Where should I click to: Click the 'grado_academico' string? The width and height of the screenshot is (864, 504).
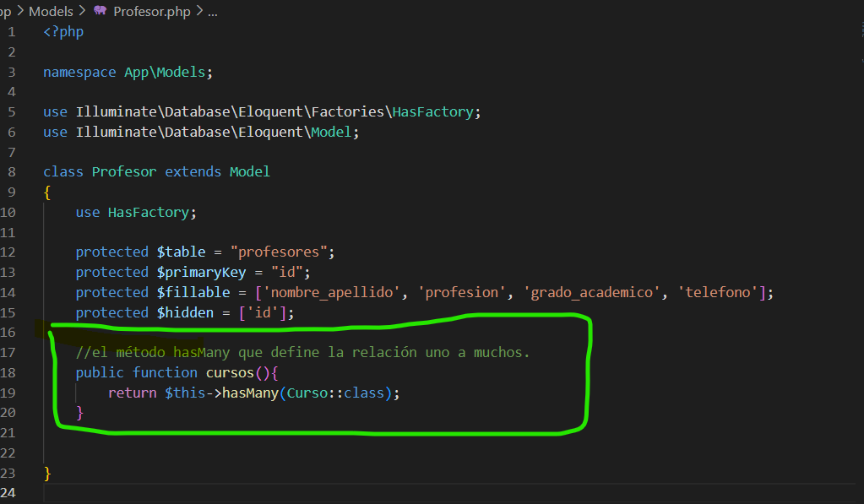point(591,292)
